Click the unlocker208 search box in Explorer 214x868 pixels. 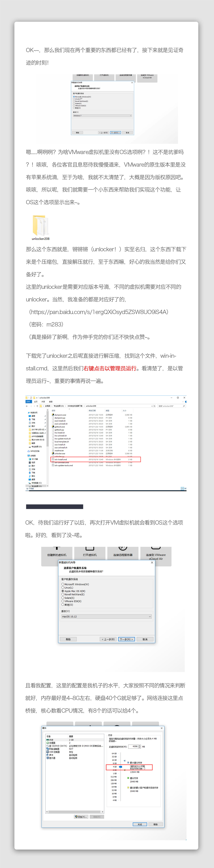171,406
